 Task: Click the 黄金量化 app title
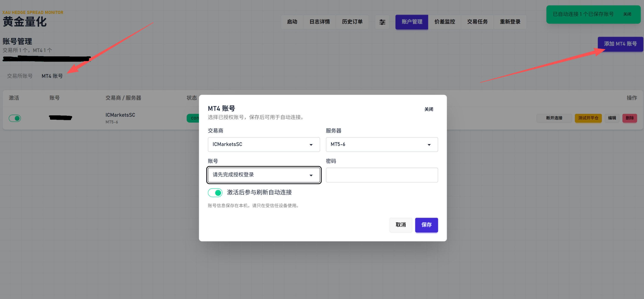click(x=25, y=22)
